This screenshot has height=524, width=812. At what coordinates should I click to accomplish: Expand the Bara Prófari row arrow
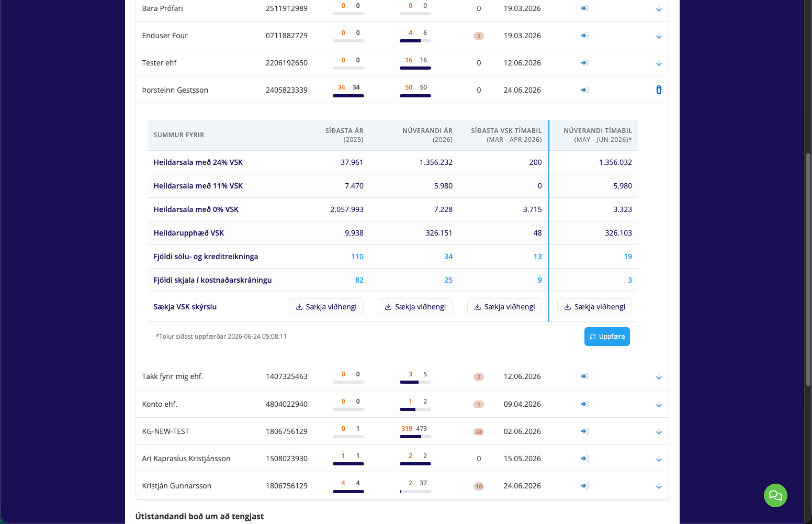pos(659,9)
